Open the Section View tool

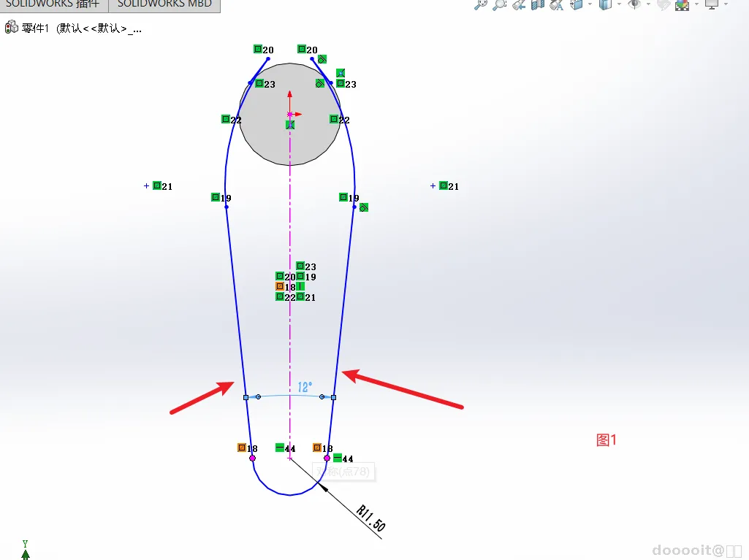(538, 4)
